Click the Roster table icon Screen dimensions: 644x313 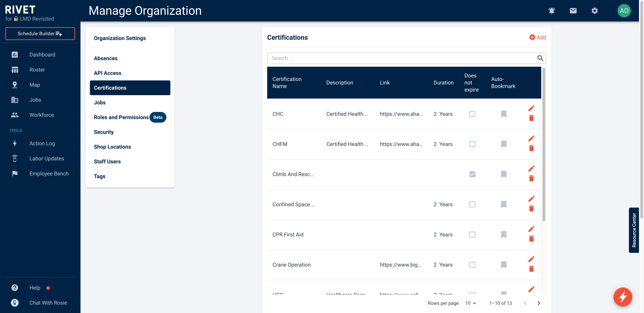15,70
